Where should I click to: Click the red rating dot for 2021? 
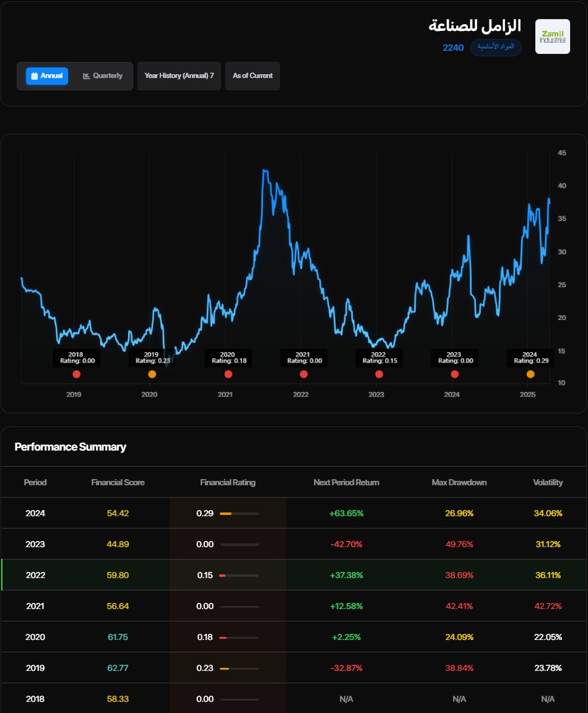(x=304, y=374)
